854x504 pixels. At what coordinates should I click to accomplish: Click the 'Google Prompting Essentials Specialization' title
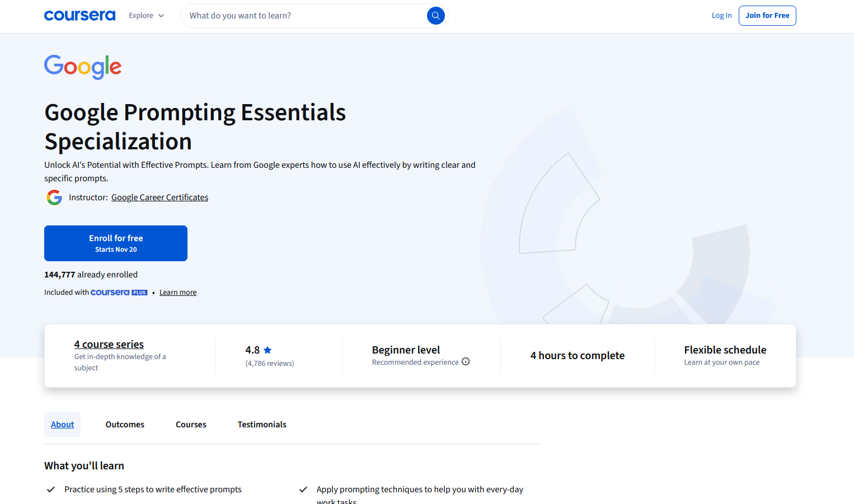[x=195, y=127]
